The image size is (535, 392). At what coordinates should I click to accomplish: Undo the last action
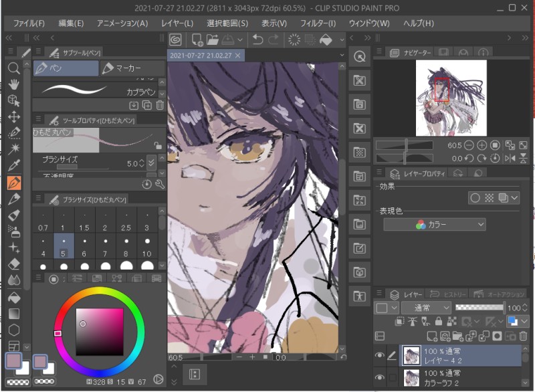tap(257, 39)
